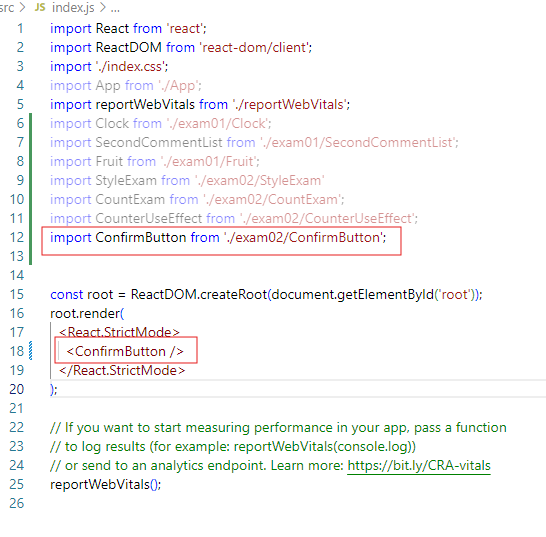Click Clock identifier on line 6
Image resolution: width=546 pixels, height=537 pixels.
point(112,124)
